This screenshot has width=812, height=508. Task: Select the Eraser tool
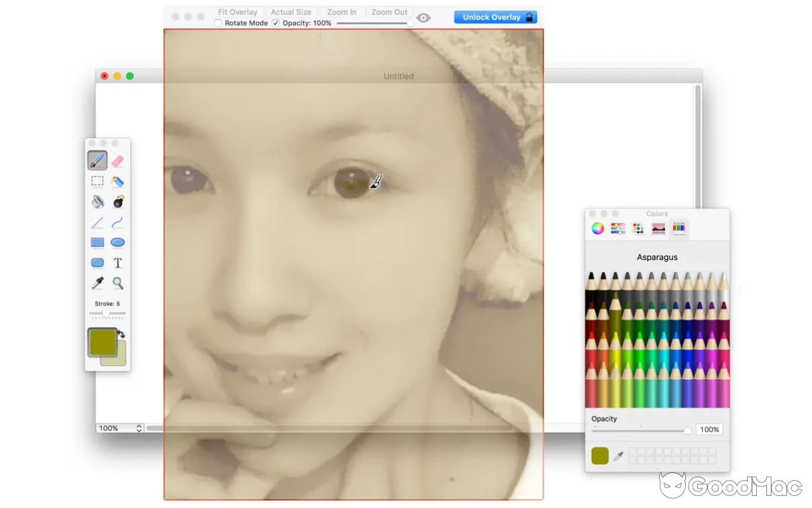point(117,160)
